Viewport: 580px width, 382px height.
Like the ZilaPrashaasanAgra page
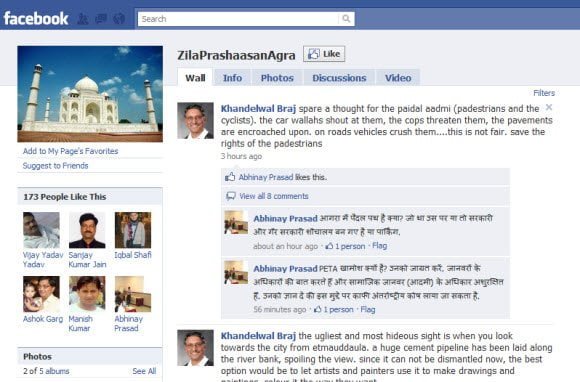tap(324, 54)
